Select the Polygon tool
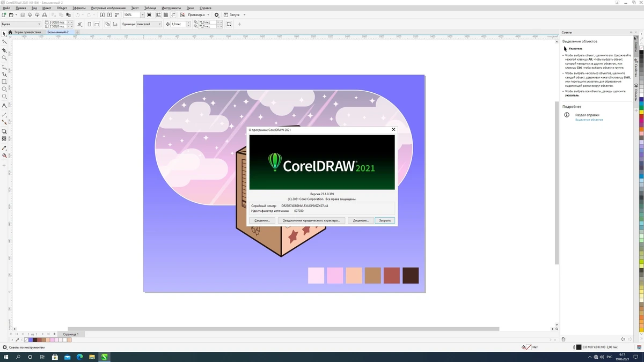 (x=4, y=97)
